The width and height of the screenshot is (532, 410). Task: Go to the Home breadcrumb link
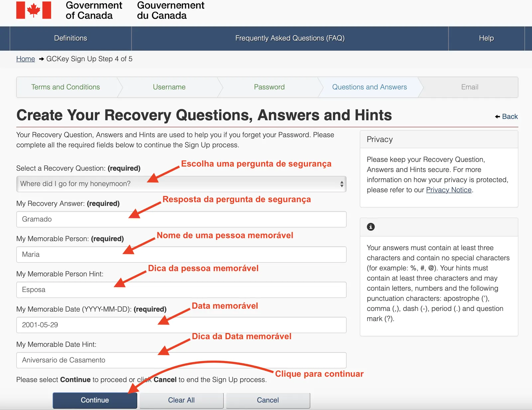point(26,59)
